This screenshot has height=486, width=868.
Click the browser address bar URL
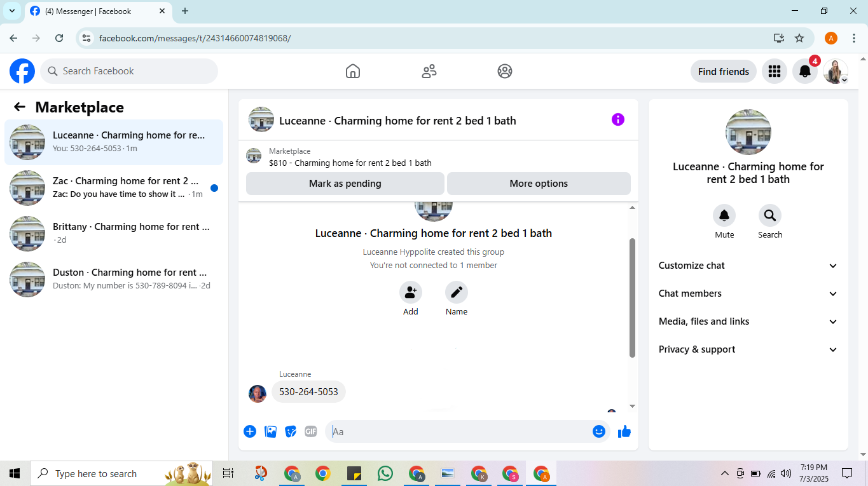pos(195,38)
